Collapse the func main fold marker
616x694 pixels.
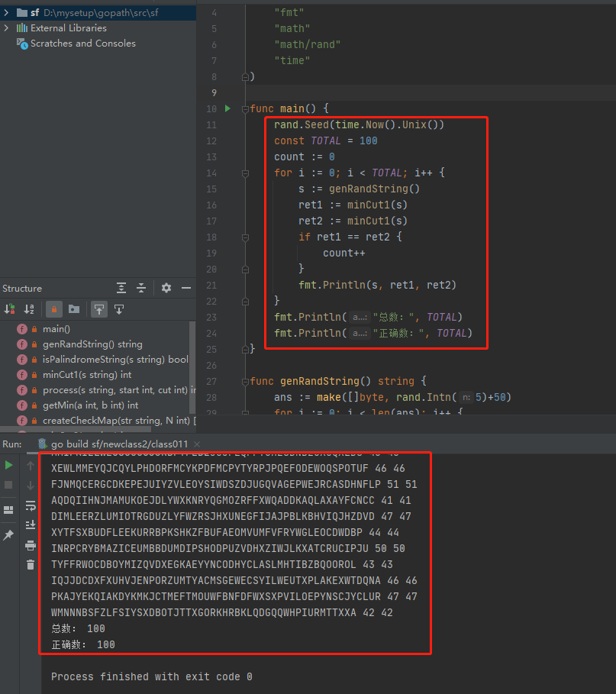click(245, 109)
